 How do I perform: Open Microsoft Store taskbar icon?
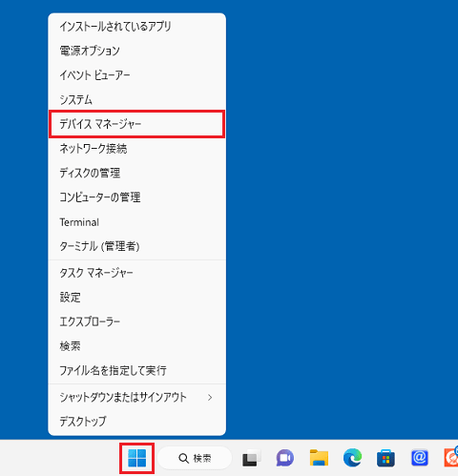pos(385,458)
